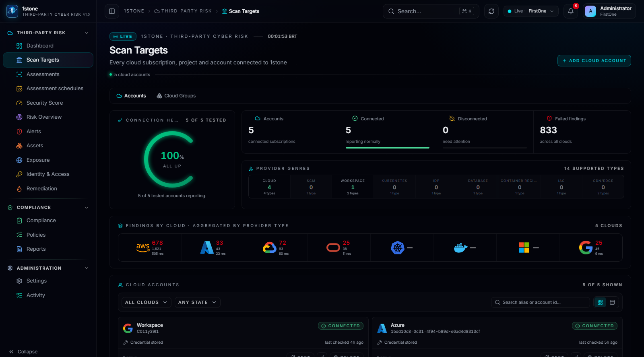
Task: Select Scan Targets in sidebar
Action: point(48,60)
